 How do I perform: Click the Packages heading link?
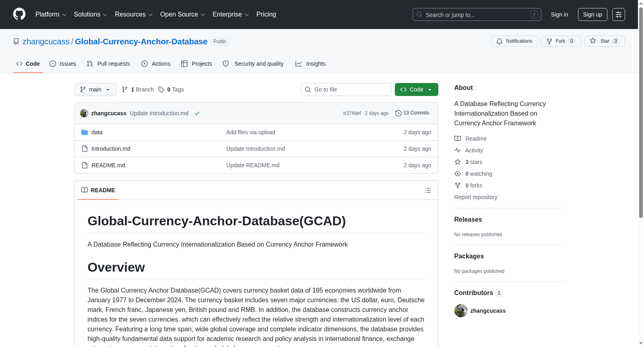(469, 256)
